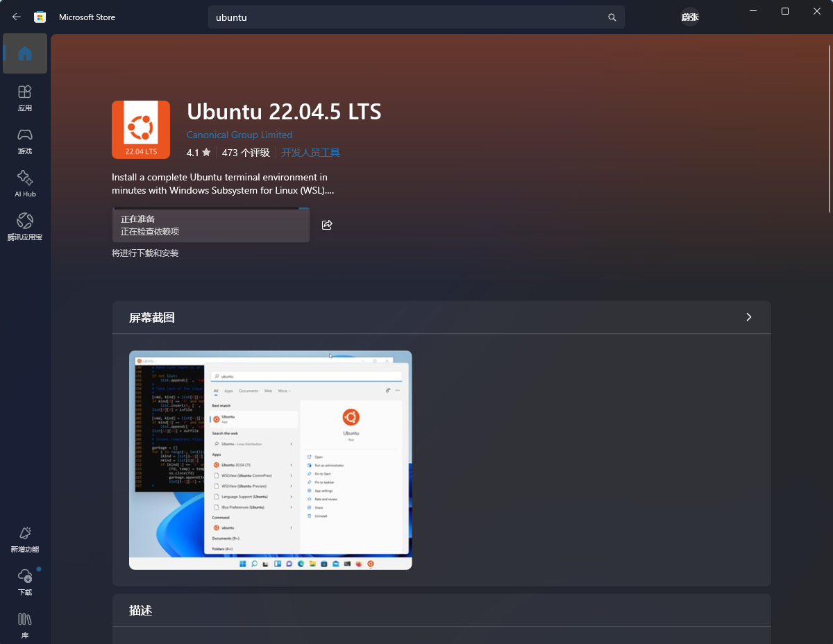
Task: Click the Ubuntu 22.04.5 LTS title
Action: (x=284, y=112)
